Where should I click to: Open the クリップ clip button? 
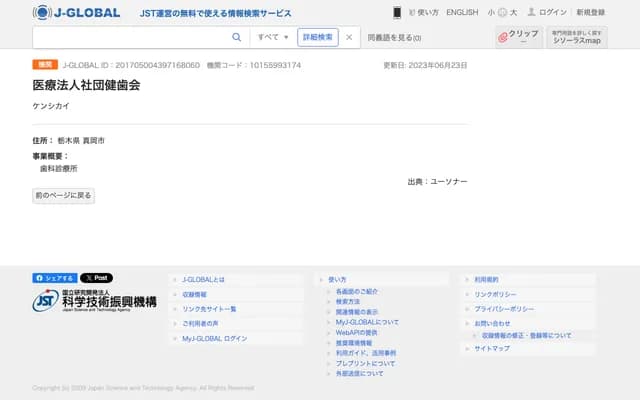pos(518,37)
